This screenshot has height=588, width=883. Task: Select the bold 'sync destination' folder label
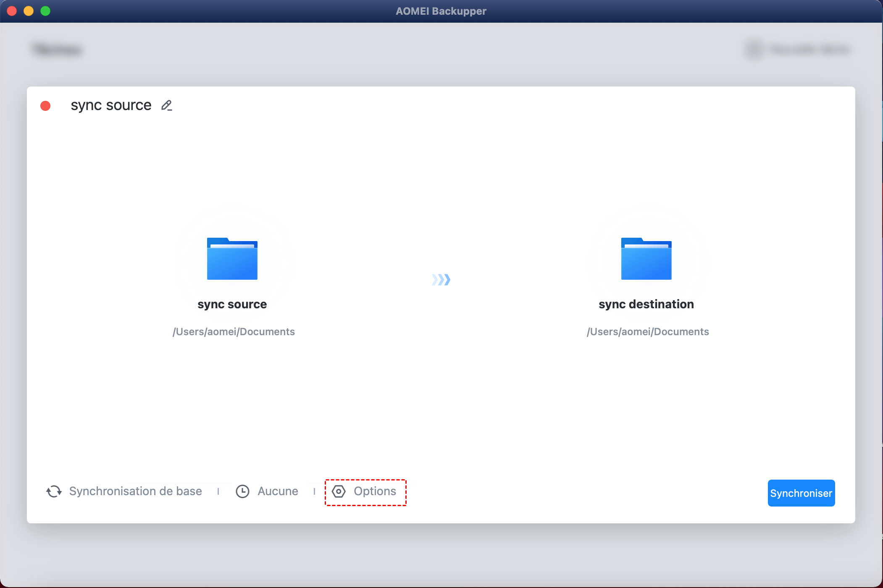click(x=646, y=304)
